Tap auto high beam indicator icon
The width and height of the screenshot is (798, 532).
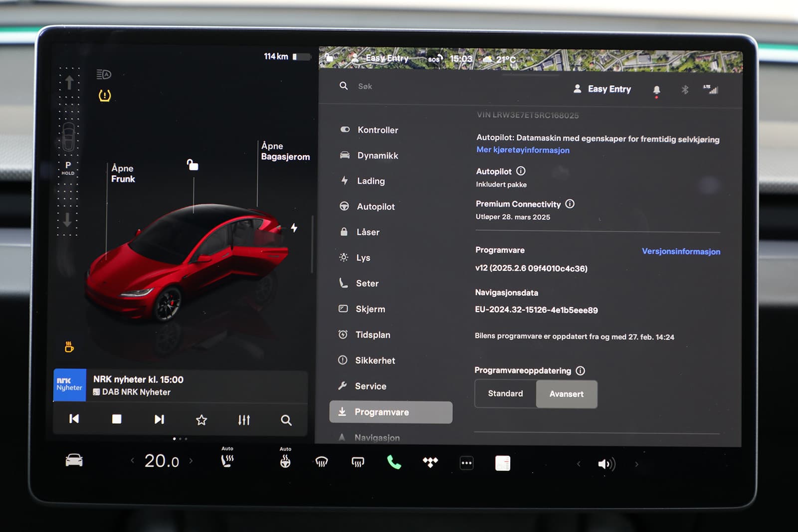[x=104, y=74]
